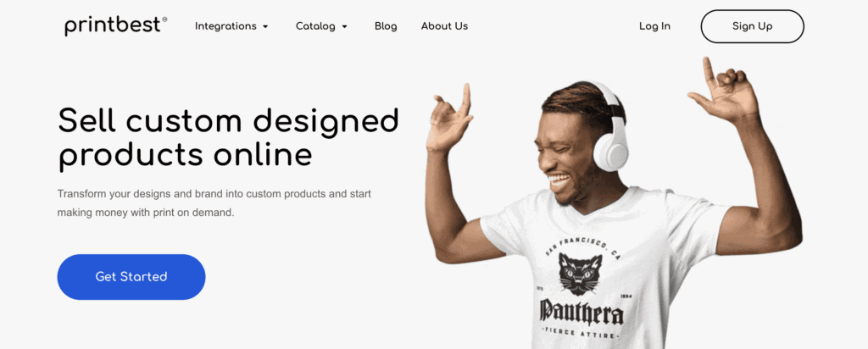The image size is (868, 349).
Task: Click the 'Transform your designs' paragraph text
Action: tap(214, 203)
